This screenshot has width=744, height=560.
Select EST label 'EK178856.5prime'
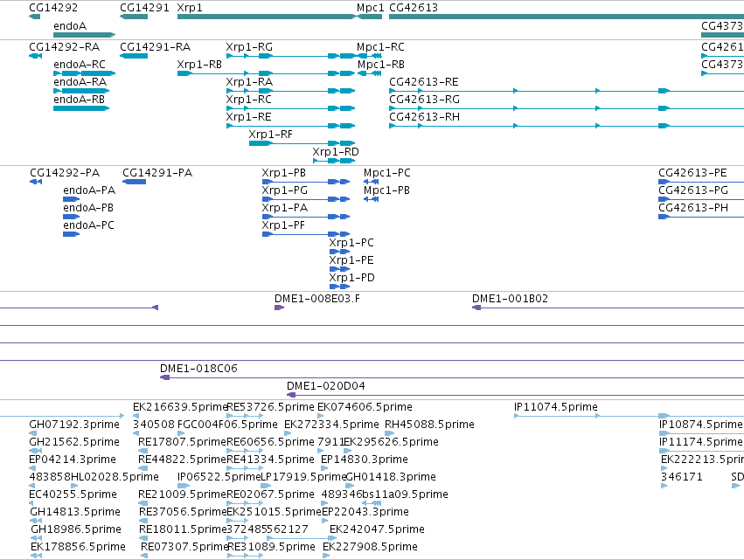[79, 548]
